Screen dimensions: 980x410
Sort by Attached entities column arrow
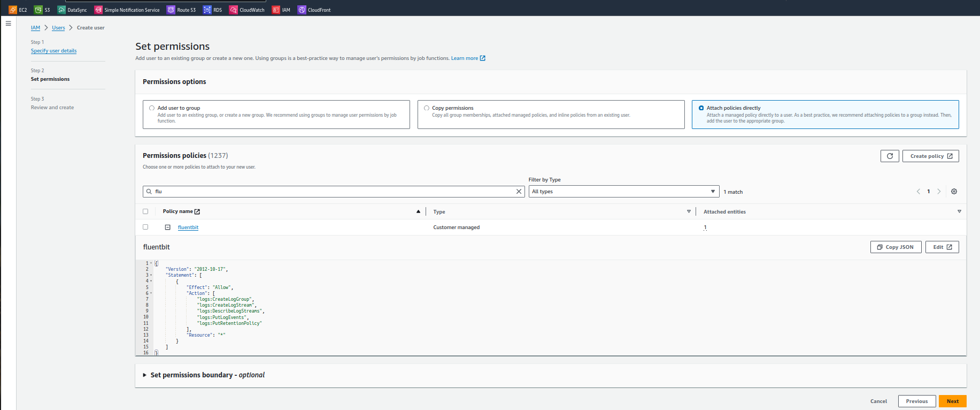tap(959, 211)
